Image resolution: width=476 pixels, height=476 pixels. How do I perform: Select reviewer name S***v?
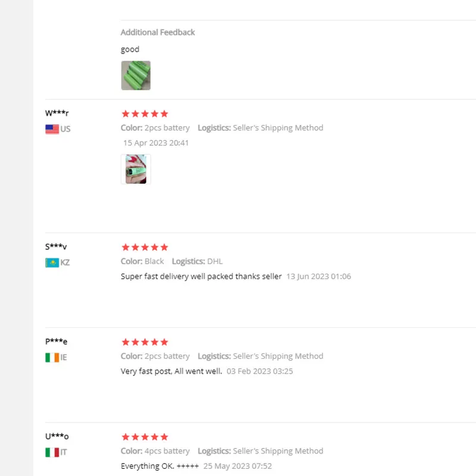[56, 246]
